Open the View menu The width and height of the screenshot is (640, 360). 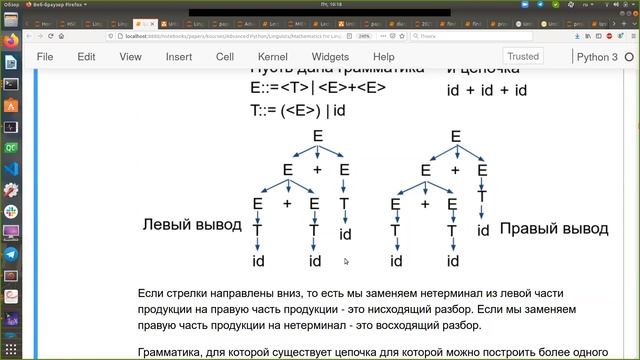130,57
